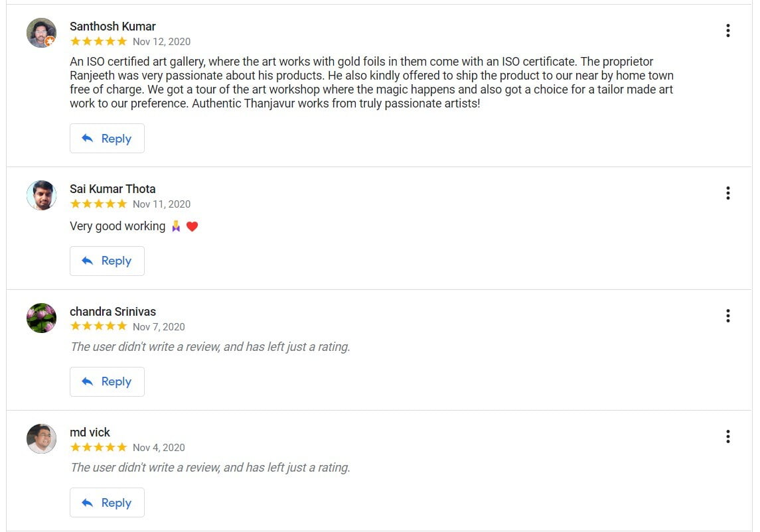Open Sai Kumar Thota's name link
760x532 pixels.
[x=113, y=189]
